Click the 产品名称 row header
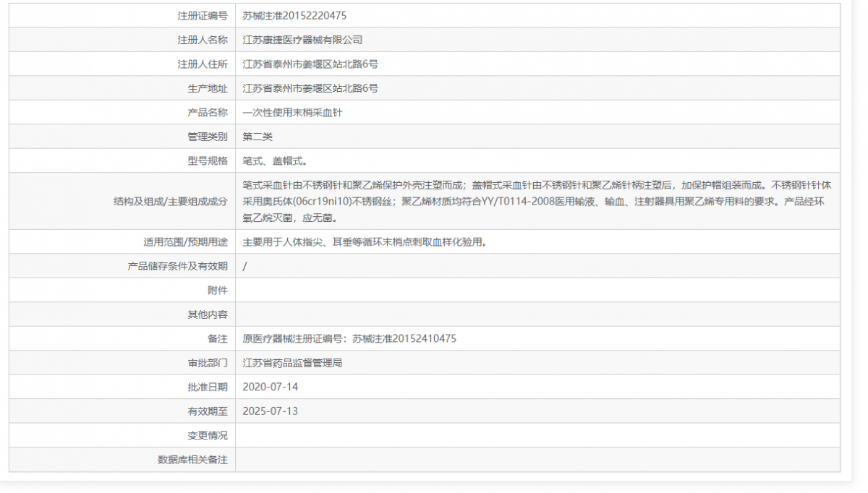Viewport: 868px width, 493px height. [208, 112]
